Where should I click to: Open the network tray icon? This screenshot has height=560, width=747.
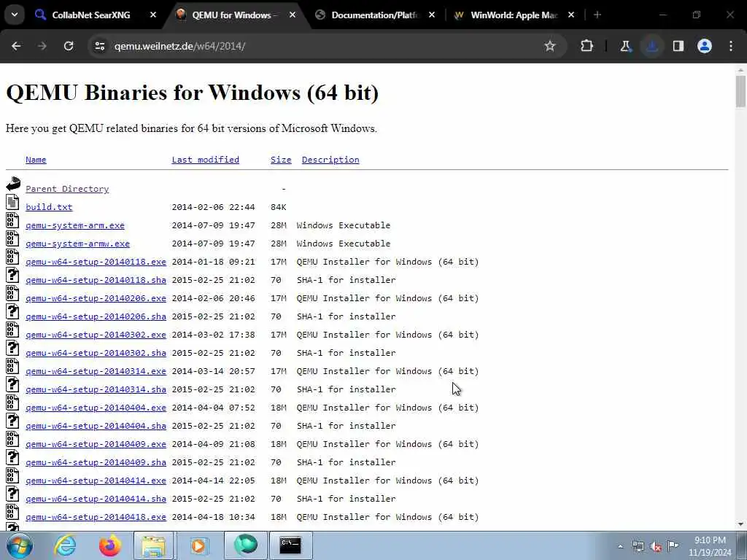638,547
